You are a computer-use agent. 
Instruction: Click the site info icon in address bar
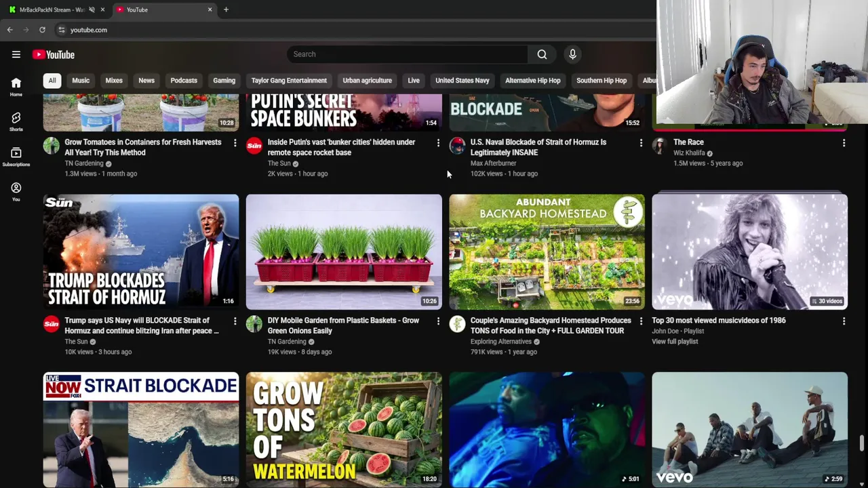(61, 30)
